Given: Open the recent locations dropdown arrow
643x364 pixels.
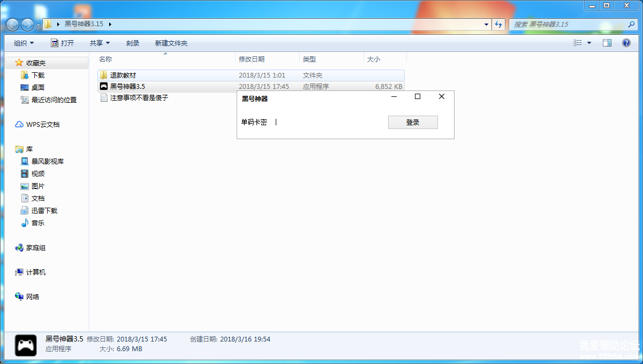Looking at the screenshot, I should click(38, 25).
